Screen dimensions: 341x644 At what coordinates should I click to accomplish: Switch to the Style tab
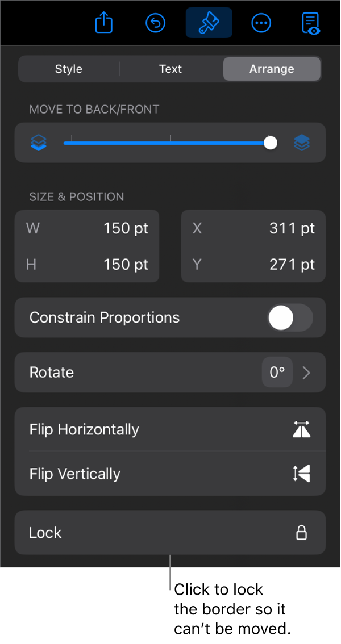69,69
